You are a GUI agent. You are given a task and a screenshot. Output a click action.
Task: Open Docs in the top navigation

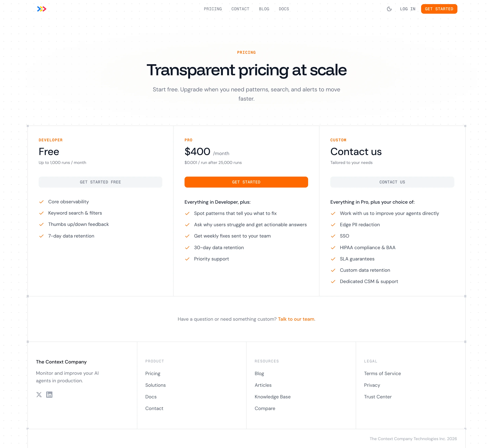[284, 9]
